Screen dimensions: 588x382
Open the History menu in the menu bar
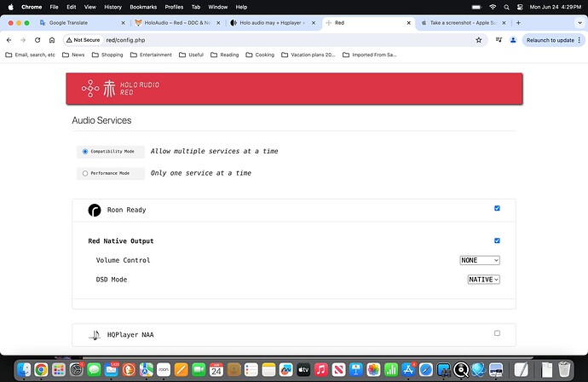(112, 7)
